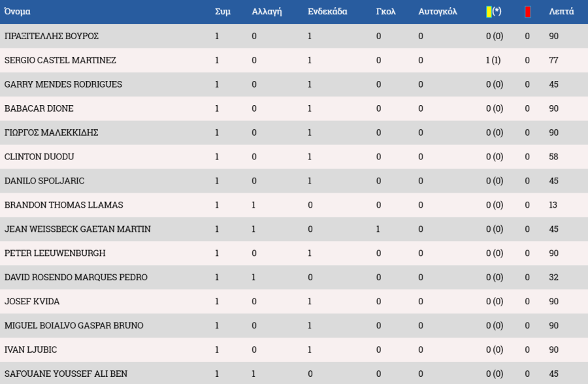
Task: Click DAVID ROSENDO MARQUES PEDRO name
Action: click(x=76, y=277)
